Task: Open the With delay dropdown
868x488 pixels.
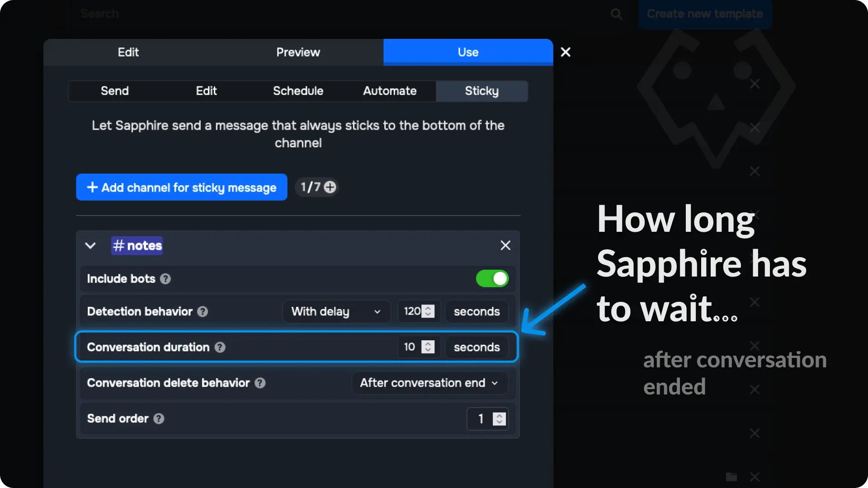Action: click(x=336, y=311)
